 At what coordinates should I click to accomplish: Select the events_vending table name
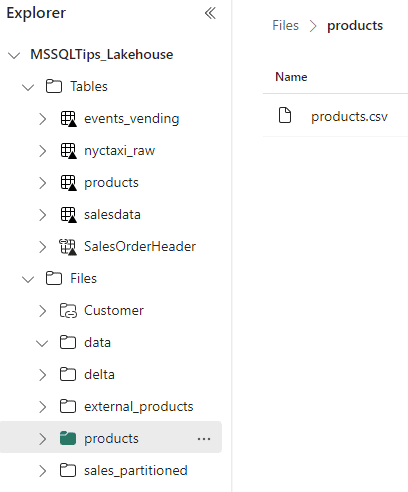pyautogui.click(x=132, y=119)
